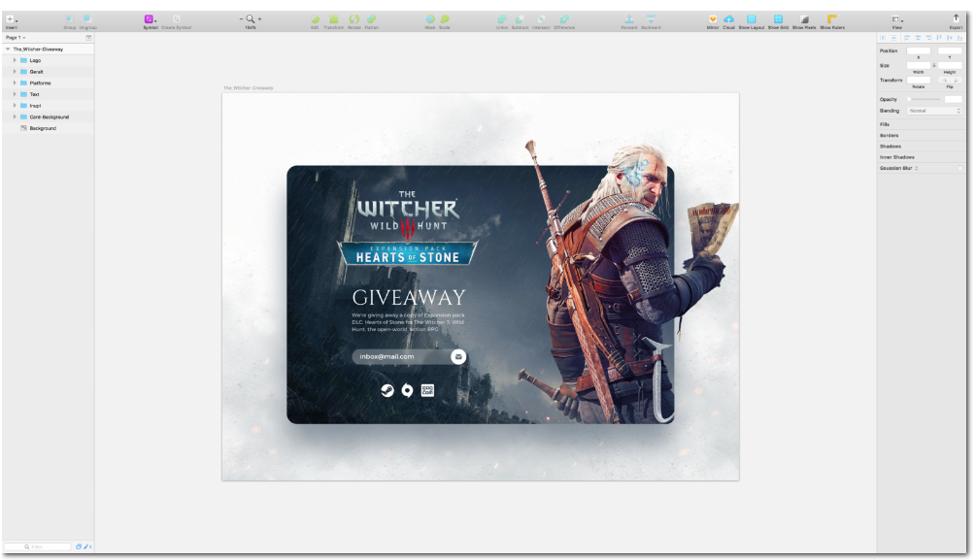The image size is (975, 560).
Task: Click the Cloud upload icon
Action: click(x=728, y=19)
